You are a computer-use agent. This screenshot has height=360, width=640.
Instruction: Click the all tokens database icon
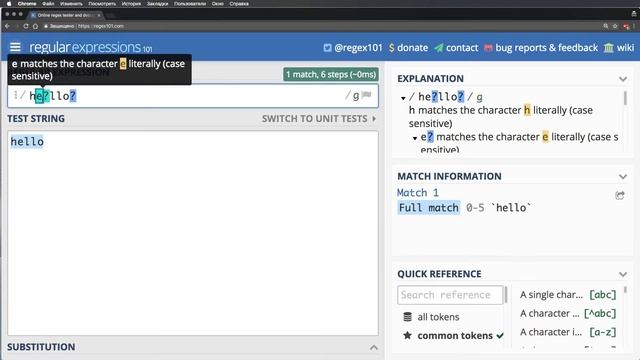(x=407, y=317)
